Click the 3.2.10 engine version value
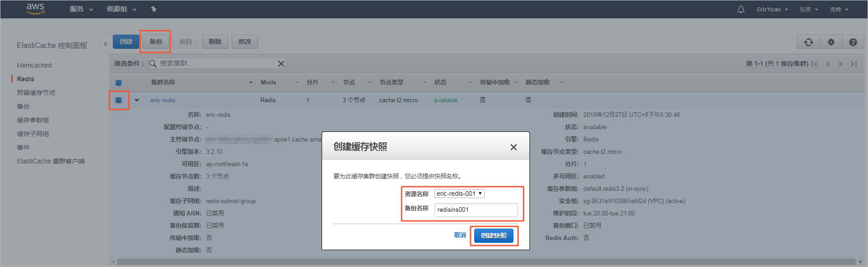 click(214, 152)
